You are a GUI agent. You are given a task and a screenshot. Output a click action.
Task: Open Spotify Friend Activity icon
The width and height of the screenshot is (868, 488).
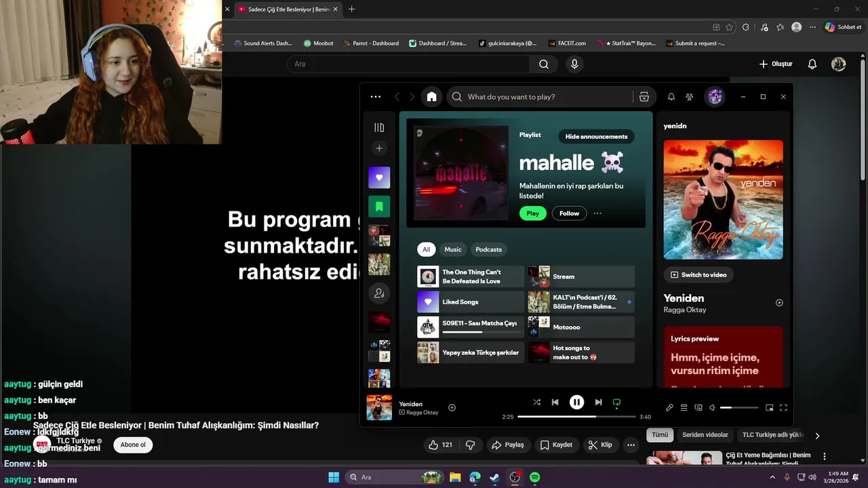pyautogui.click(x=690, y=97)
